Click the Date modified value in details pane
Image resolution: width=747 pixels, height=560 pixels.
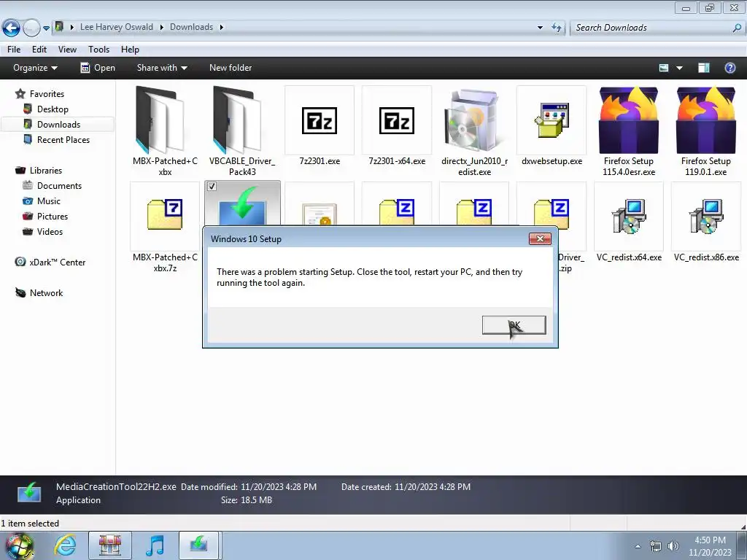pyautogui.click(x=278, y=486)
